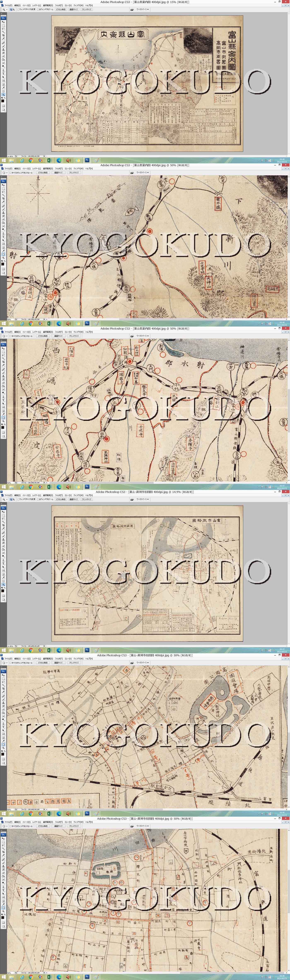Click 画面サイズ button in the second window
Viewport: 290px width, 980px height.
point(58,172)
